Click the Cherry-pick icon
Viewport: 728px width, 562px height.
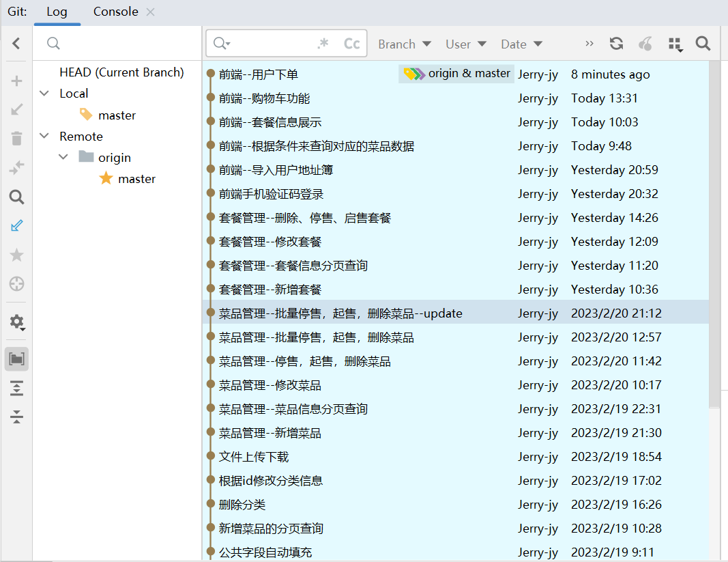(x=645, y=44)
